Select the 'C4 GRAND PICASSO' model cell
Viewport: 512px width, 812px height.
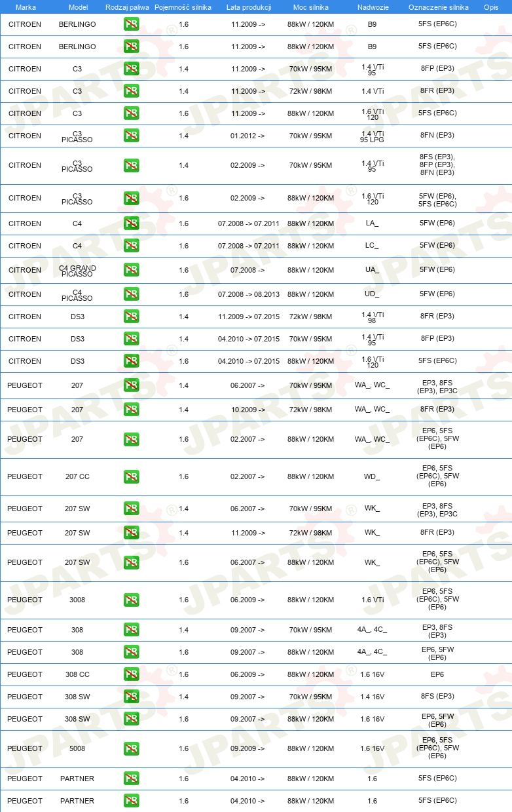tap(77, 271)
